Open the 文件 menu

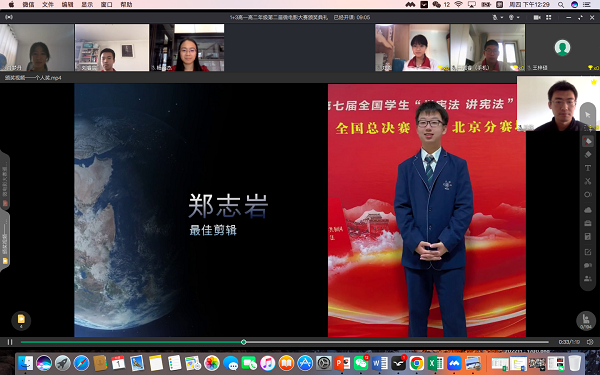coord(48,5)
